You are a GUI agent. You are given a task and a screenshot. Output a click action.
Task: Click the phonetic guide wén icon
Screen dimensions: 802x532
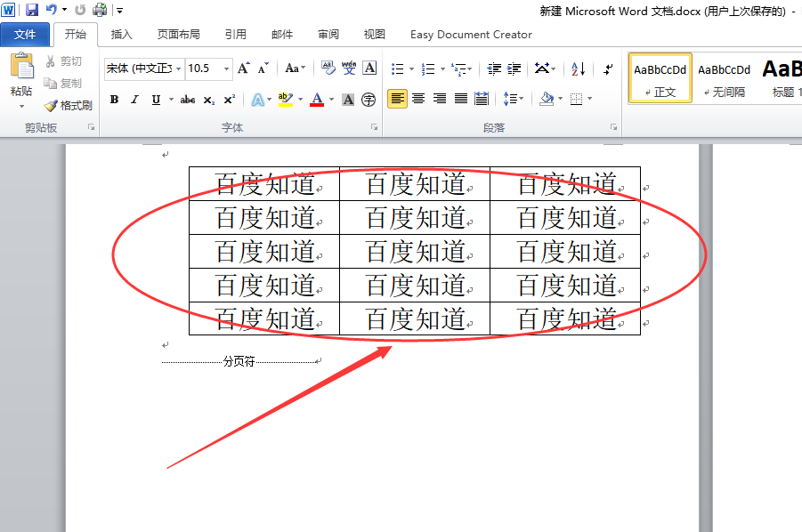click(349, 68)
